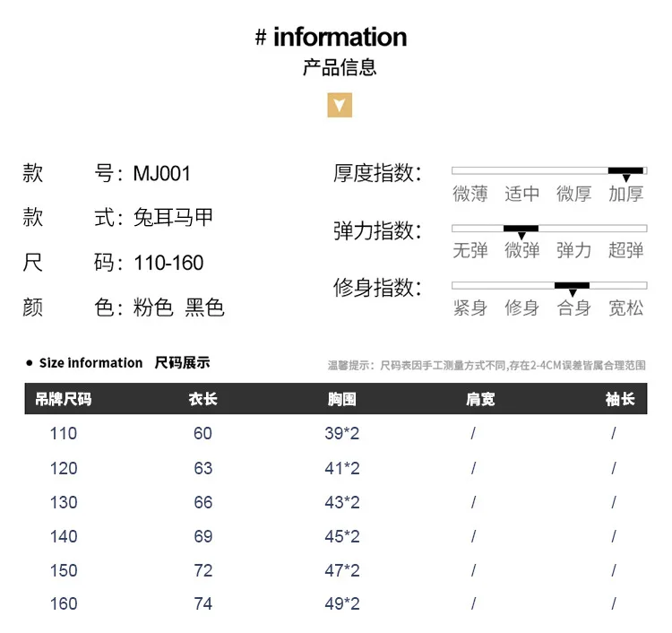Click the 弹力指数 label
The height and width of the screenshot is (633, 672).
coord(377,230)
